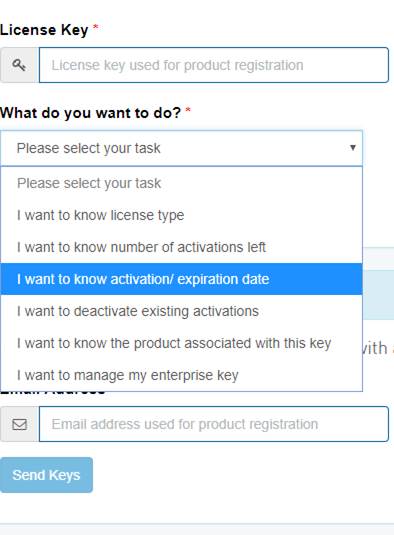Click the 'What do you want to do?' label
Viewport: 394px width, 535px height.
(x=90, y=113)
